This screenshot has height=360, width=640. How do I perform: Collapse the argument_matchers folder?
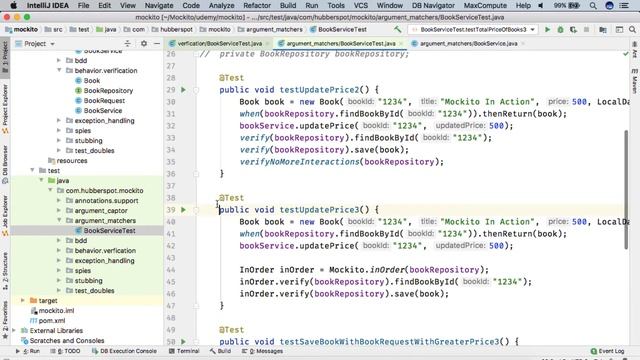pyautogui.click(x=59, y=220)
